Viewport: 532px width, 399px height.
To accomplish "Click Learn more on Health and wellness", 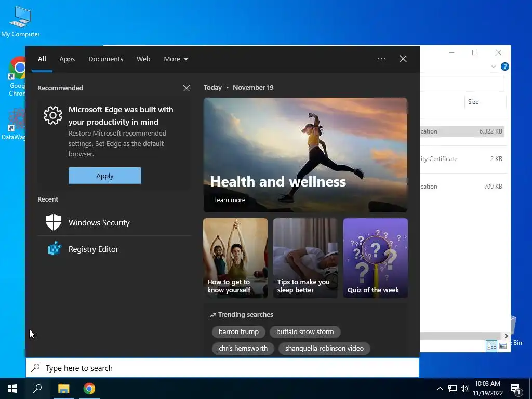I will pos(229,200).
